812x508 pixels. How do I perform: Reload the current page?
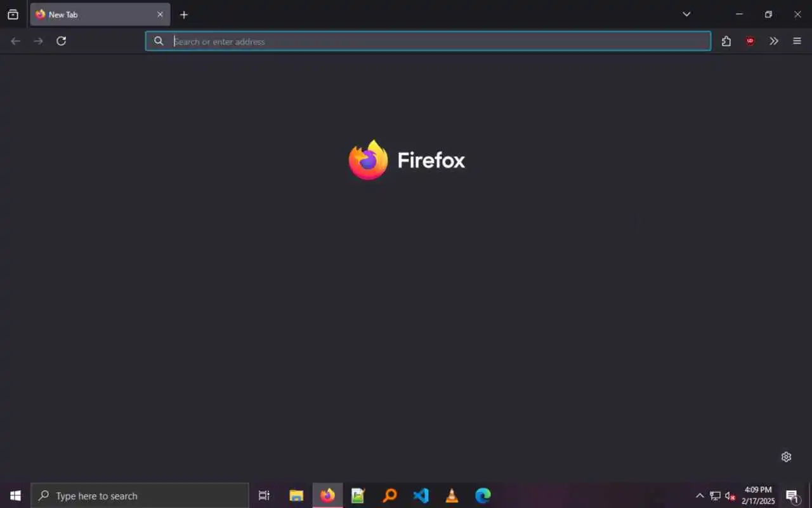[61, 41]
